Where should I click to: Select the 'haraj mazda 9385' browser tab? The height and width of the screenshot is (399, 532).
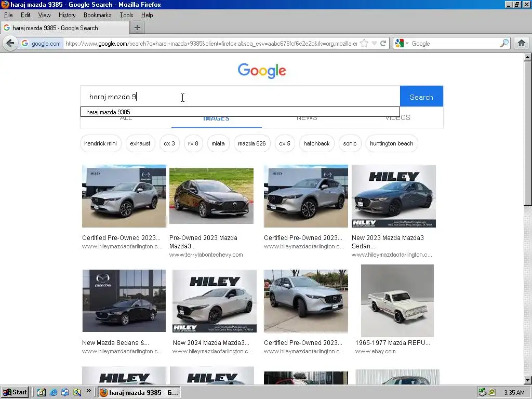pos(65,28)
